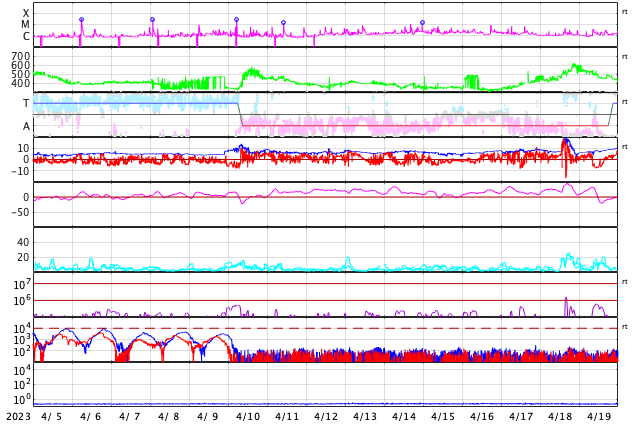Click the flare marker late on 4/9

237,19
